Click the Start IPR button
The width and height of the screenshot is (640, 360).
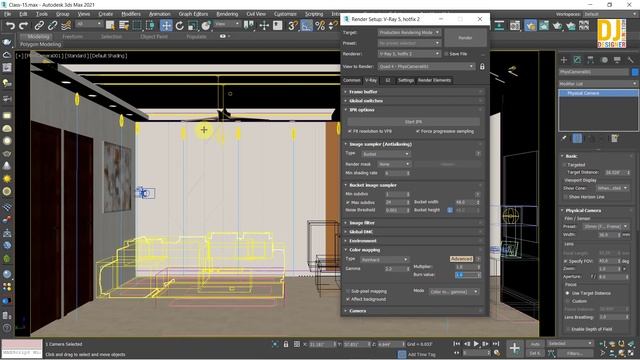pyautogui.click(x=413, y=122)
